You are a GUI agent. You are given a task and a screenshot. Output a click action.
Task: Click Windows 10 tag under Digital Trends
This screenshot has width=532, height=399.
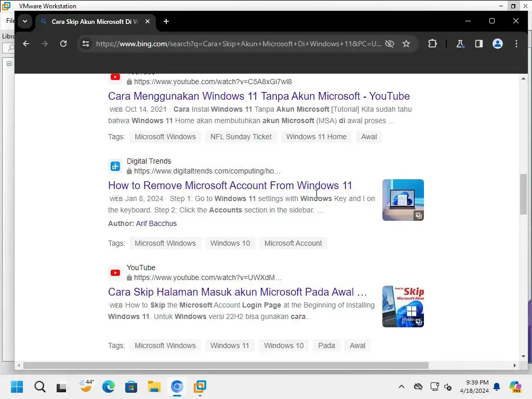pyautogui.click(x=230, y=243)
